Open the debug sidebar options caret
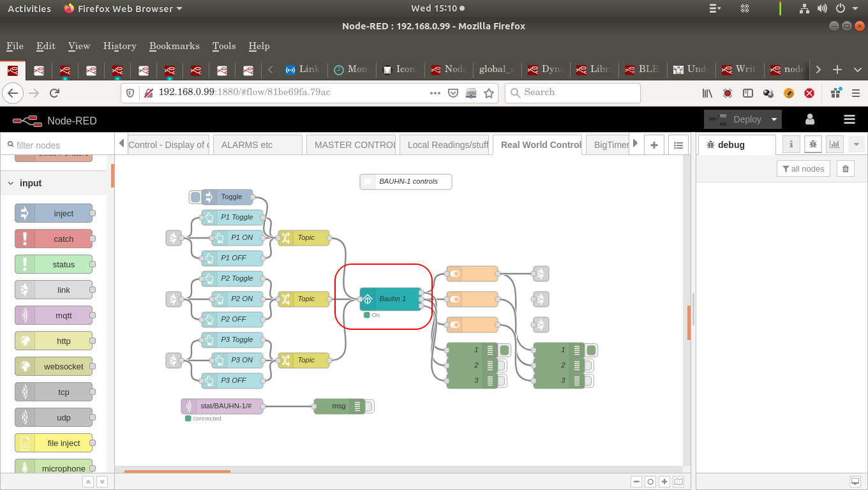The image size is (868, 490). click(857, 144)
